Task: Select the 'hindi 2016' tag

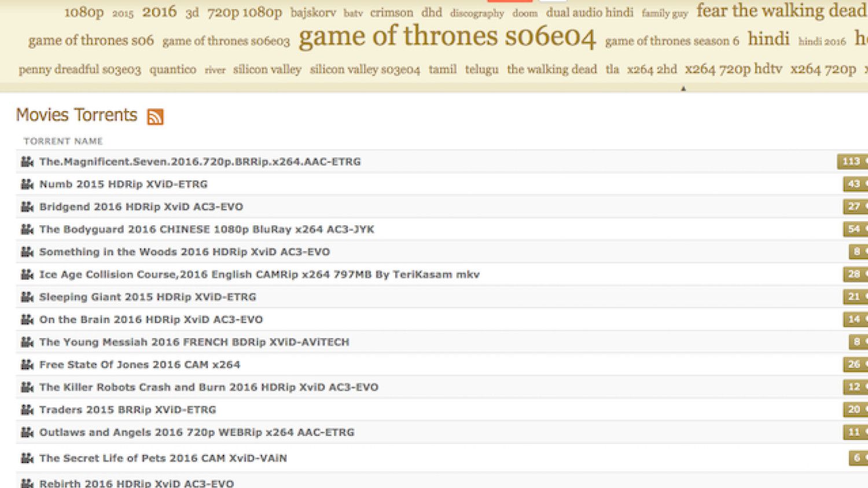Action: [822, 42]
